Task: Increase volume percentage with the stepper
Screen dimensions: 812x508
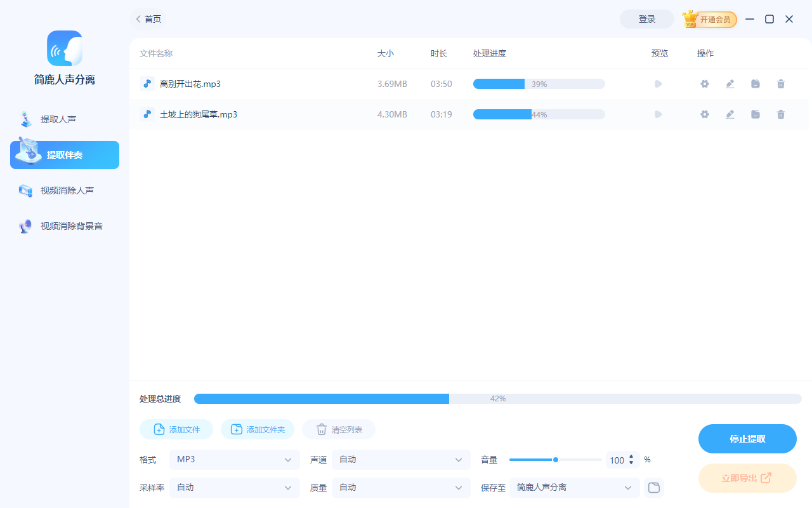Action: (x=631, y=457)
